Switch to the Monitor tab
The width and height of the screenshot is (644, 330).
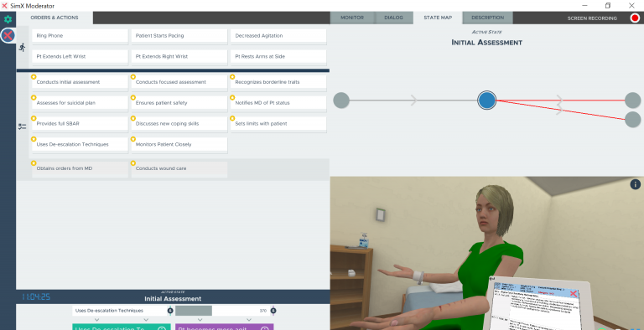tap(352, 18)
